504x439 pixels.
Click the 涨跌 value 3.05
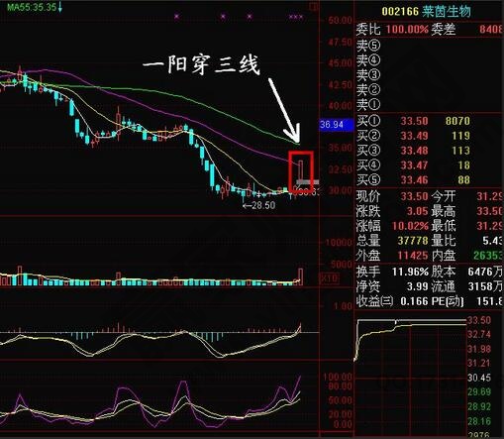[x=417, y=211]
